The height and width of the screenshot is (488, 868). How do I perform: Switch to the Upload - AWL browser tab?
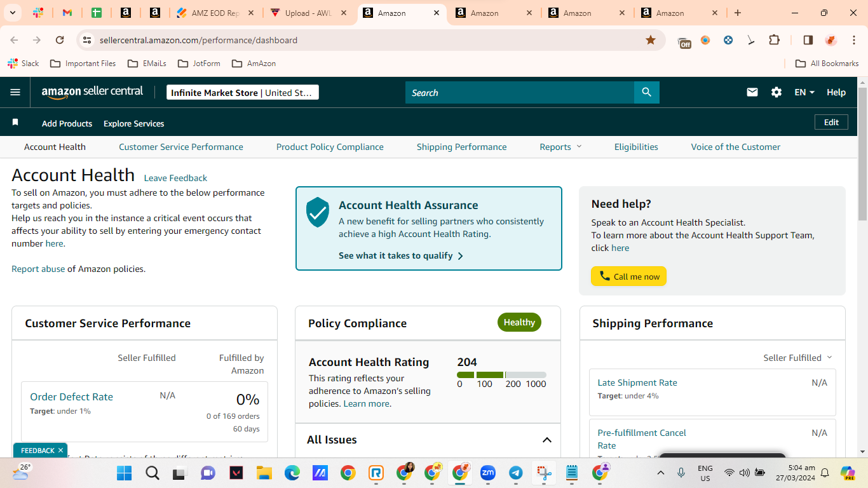point(309,13)
